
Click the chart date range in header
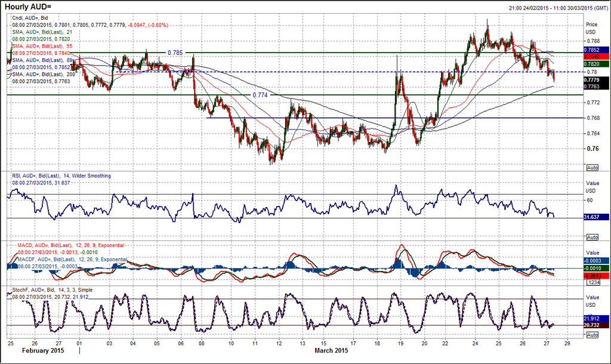(558, 8)
